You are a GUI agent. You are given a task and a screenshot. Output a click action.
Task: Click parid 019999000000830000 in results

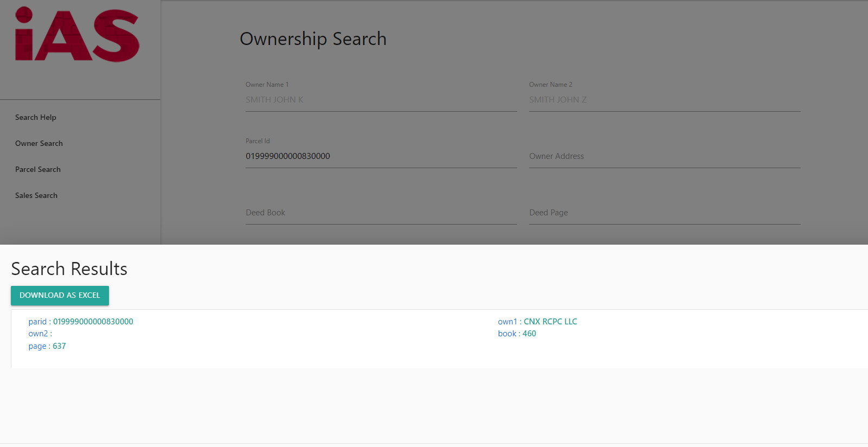click(81, 322)
